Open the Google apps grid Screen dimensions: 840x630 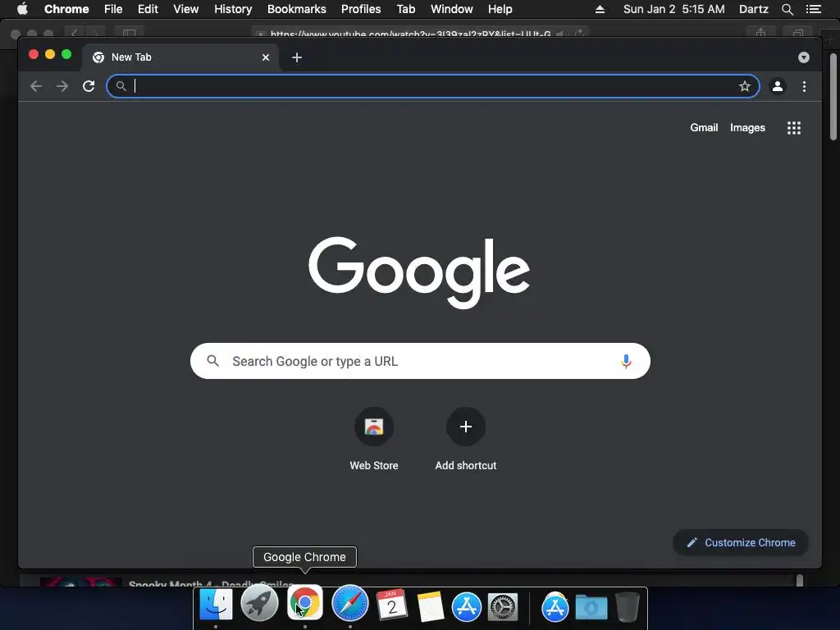pyautogui.click(x=794, y=128)
